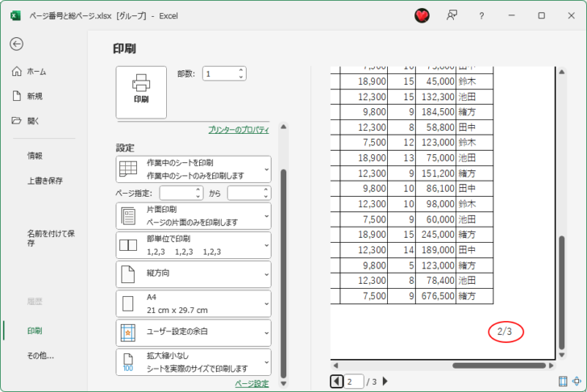Open その他... in the sidebar
The width and height of the screenshot is (587, 392).
40,356
